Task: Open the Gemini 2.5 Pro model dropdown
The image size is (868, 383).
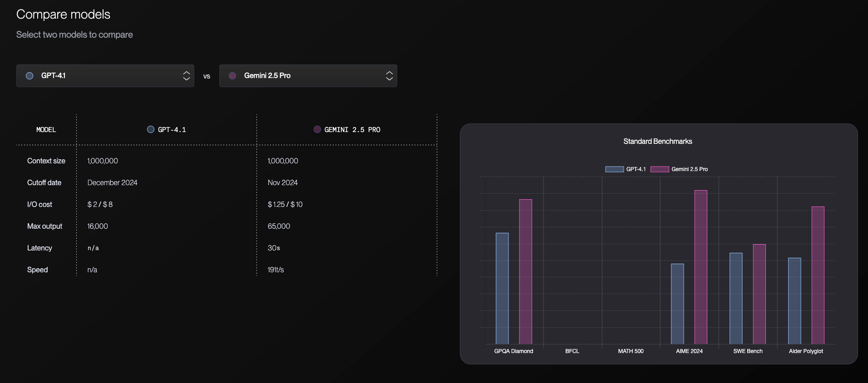Action: pos(308,76)
